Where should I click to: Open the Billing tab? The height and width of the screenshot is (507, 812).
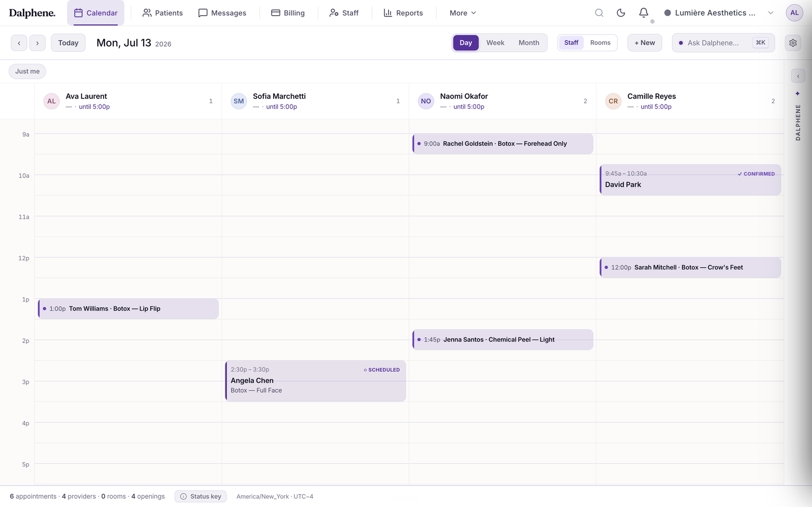288,13
